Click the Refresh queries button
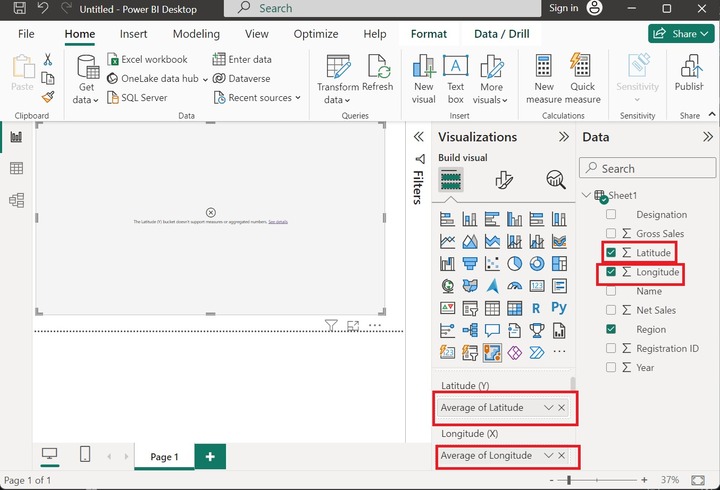This screenshot has height=490, width=720. coord(378,73)
